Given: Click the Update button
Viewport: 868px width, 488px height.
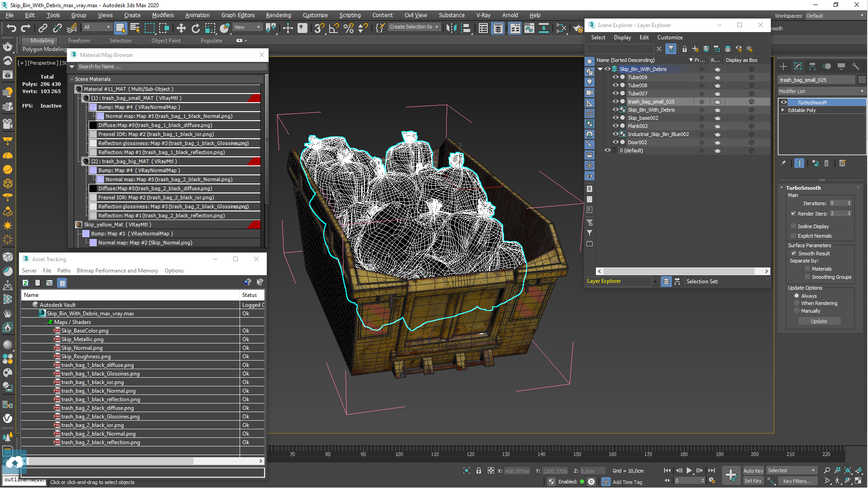Looking at the screenshot, I should (819, 321).
